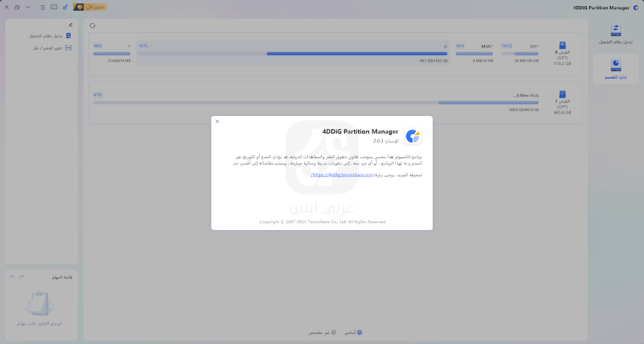Click the redo arrow in the task list
Image resolution: width=644 pixels, height=344 pixels.
point(21,277)
